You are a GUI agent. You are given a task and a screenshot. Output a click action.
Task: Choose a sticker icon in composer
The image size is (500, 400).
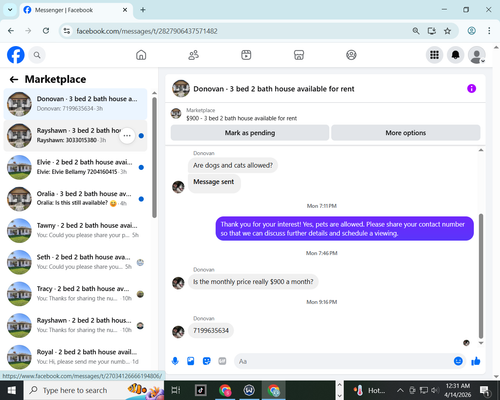[x=207, y=361]
